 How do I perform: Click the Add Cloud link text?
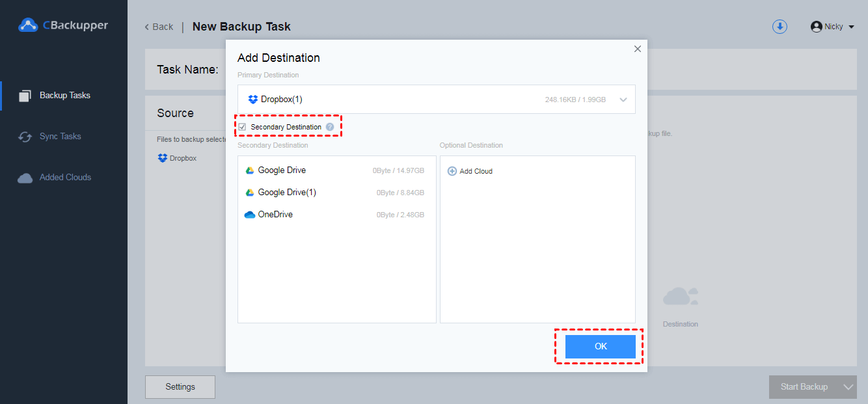pyautogui.click(x=476, y=171)
